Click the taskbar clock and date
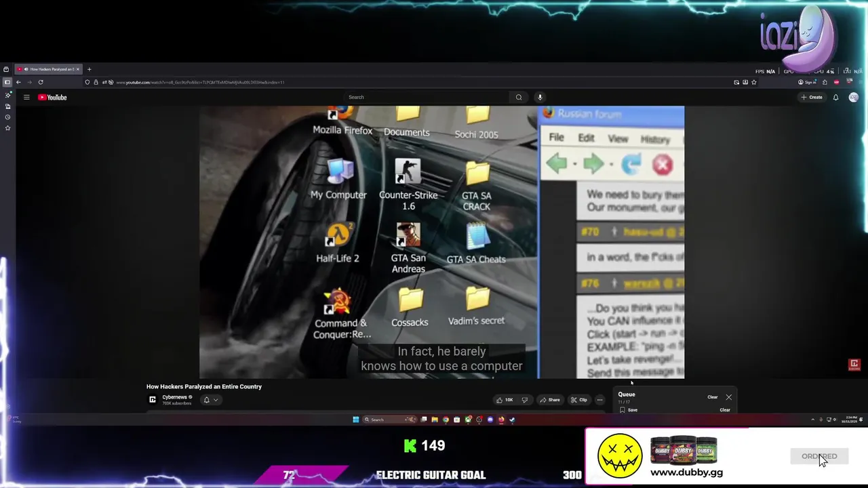 click(850, 420)
